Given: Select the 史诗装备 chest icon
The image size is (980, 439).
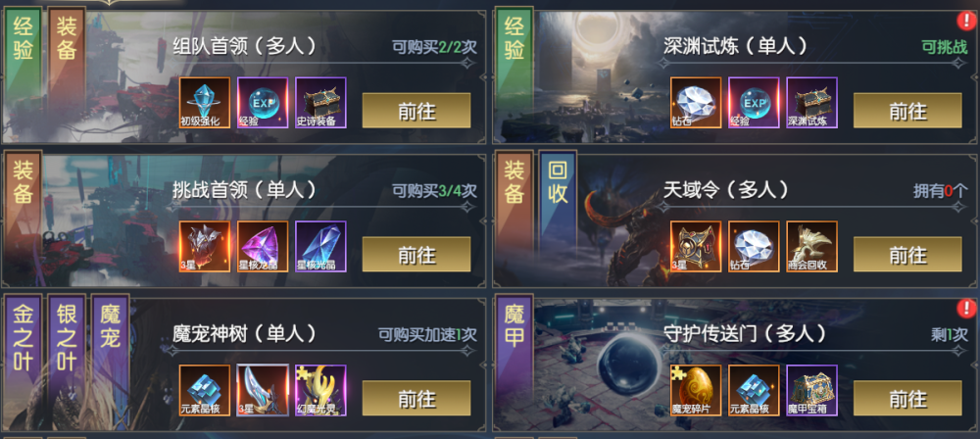Looking at the screenshot, I should [x=320, y=103].
